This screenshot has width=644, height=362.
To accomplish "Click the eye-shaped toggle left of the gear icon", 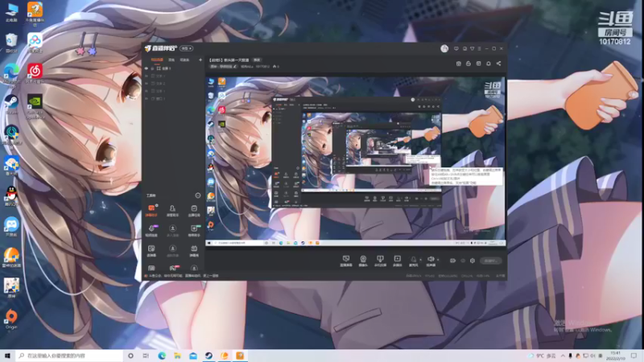I will pyautogui.click(x=463, y=261).
